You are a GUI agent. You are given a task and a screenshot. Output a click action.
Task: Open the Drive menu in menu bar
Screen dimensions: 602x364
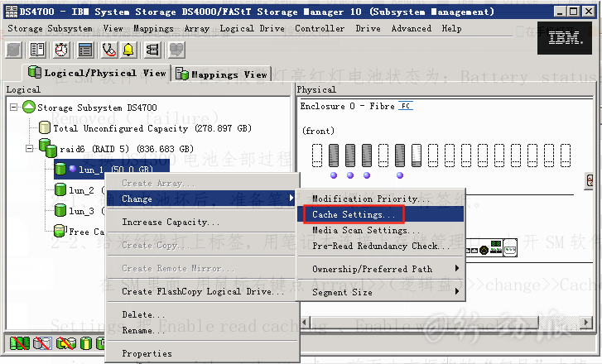[x=368, y=28]
